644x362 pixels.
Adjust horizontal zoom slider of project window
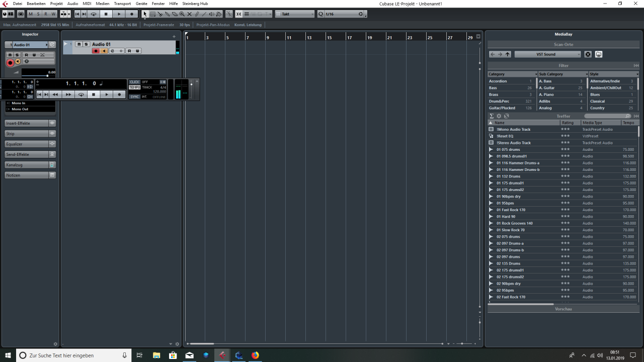[x=462, y=344]
